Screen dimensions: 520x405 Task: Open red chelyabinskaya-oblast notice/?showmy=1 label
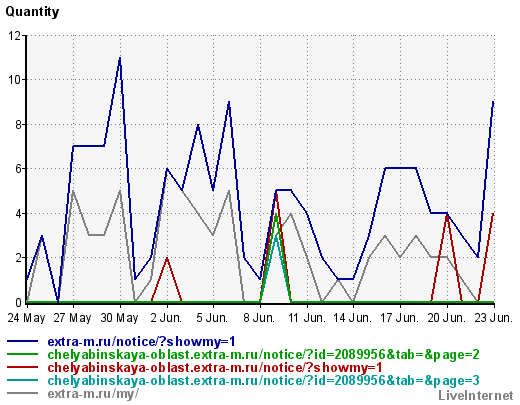[x=215, y=367]
